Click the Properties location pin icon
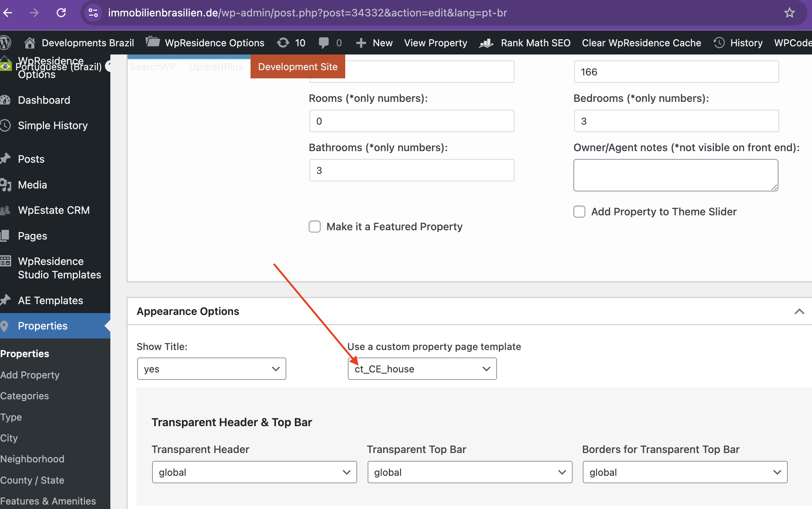This screenshot has width=812, height=509. click(4, 326)
